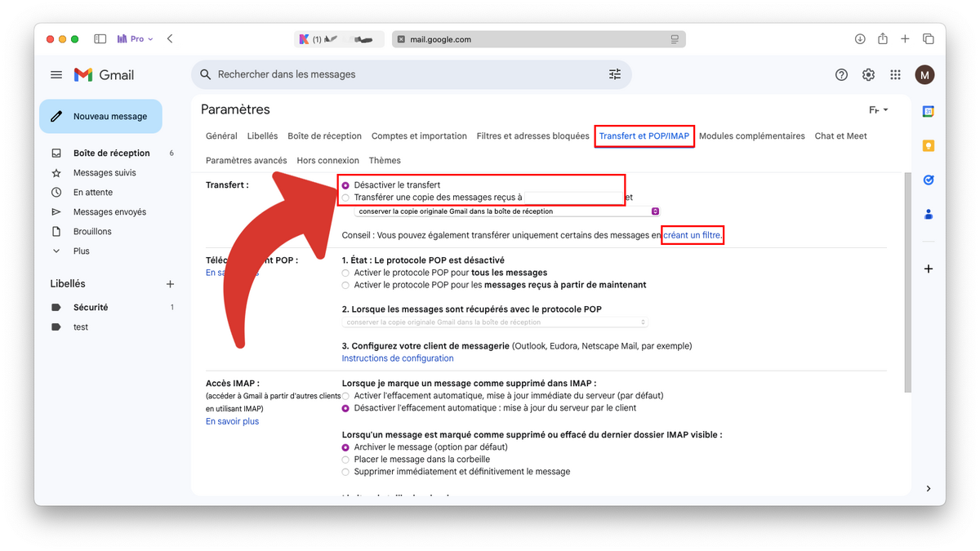Open the account avatar M
Screen dimensions: 980x551
click(x=924, y=75)
